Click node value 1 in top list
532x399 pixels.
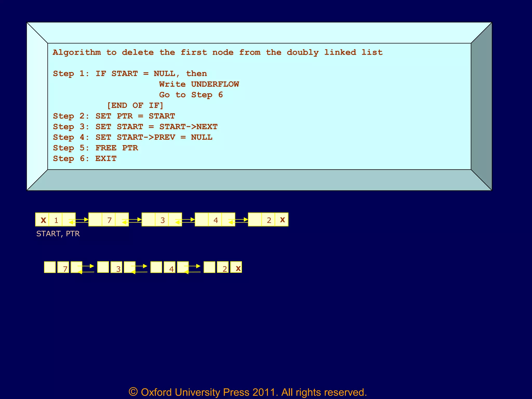56,220
